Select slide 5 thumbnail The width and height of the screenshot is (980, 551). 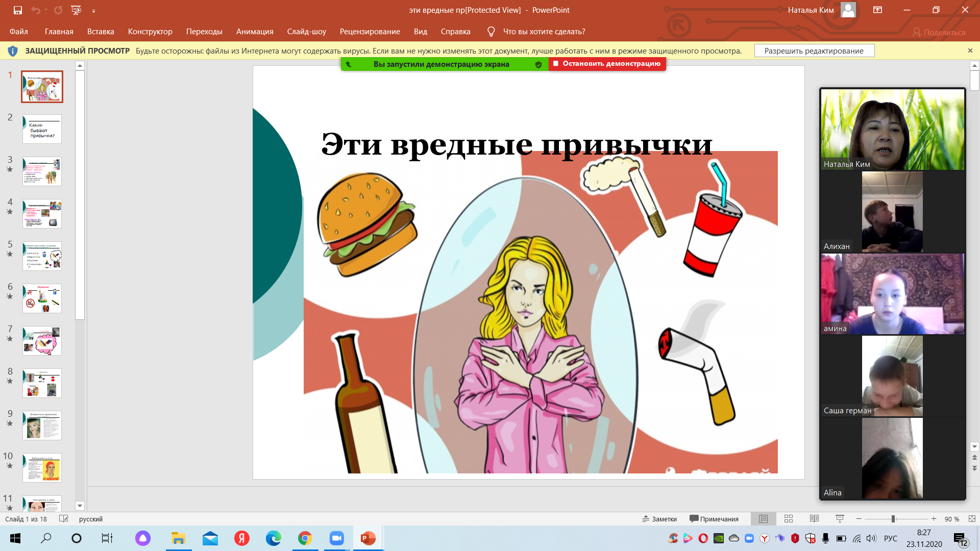[x=42, y=256]
